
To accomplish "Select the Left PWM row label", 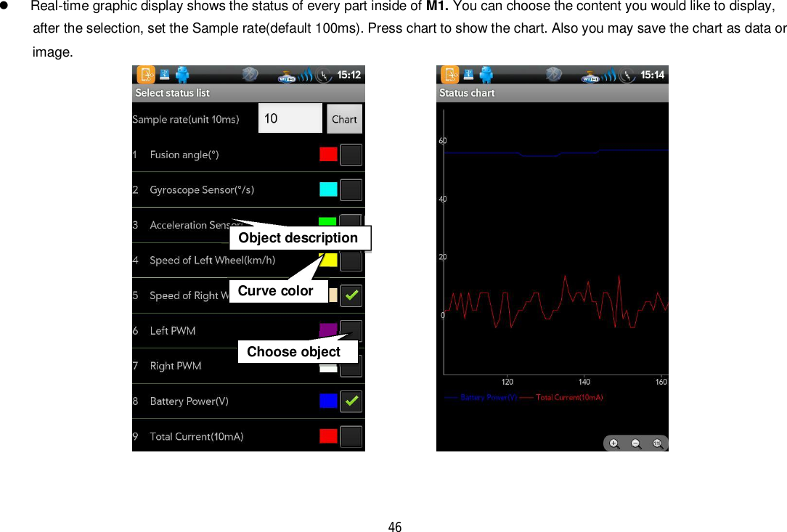I will click(173, 331).
